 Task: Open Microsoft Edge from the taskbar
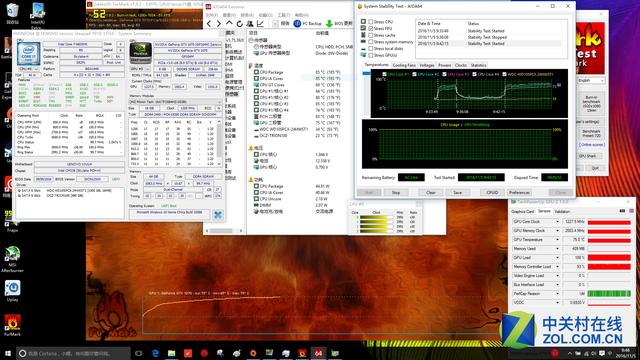155,353
